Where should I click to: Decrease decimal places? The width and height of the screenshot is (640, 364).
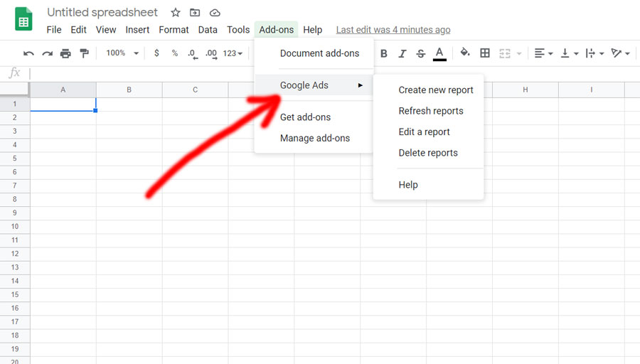pos(193,53)
